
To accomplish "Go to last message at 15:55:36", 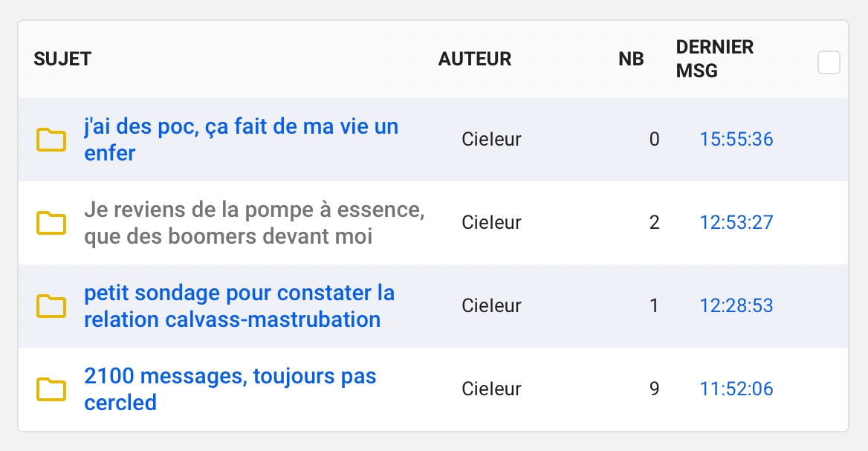I will tap(736, 139).
